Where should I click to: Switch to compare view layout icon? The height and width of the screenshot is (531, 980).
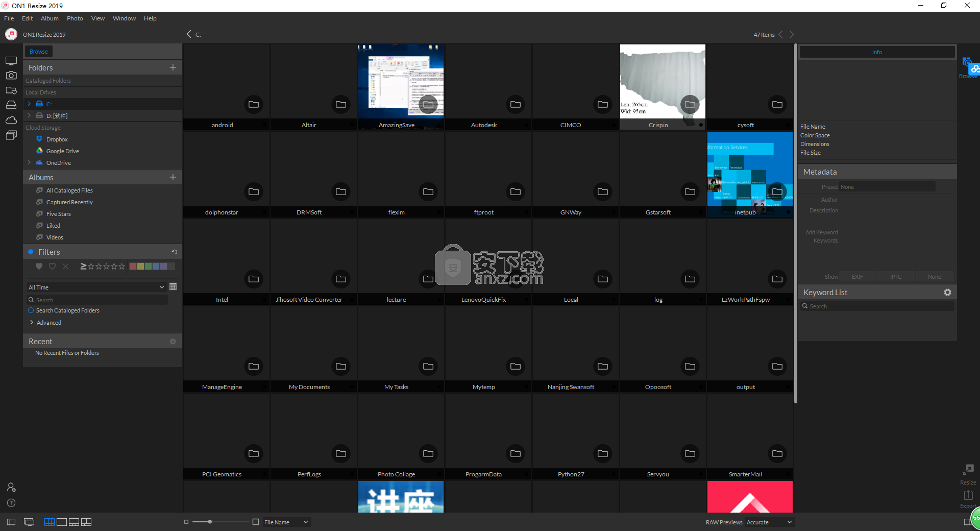point(86,522)
